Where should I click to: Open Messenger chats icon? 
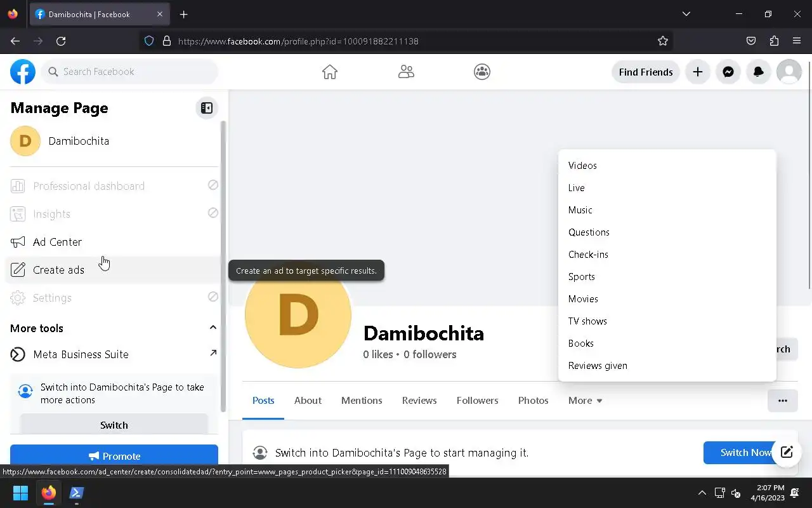[x=728, y=72]
